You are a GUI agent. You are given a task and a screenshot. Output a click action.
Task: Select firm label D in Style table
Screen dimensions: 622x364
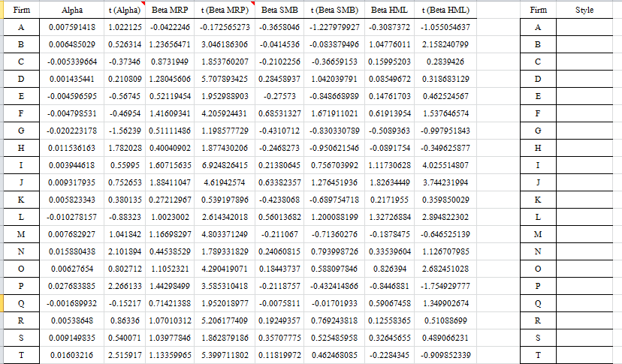point(538,79)
